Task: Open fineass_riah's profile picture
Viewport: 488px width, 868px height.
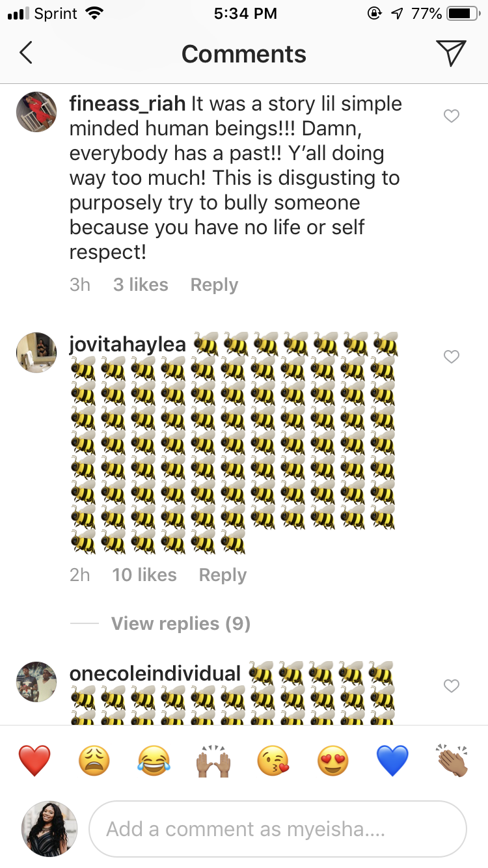Action: click(36, 112)
